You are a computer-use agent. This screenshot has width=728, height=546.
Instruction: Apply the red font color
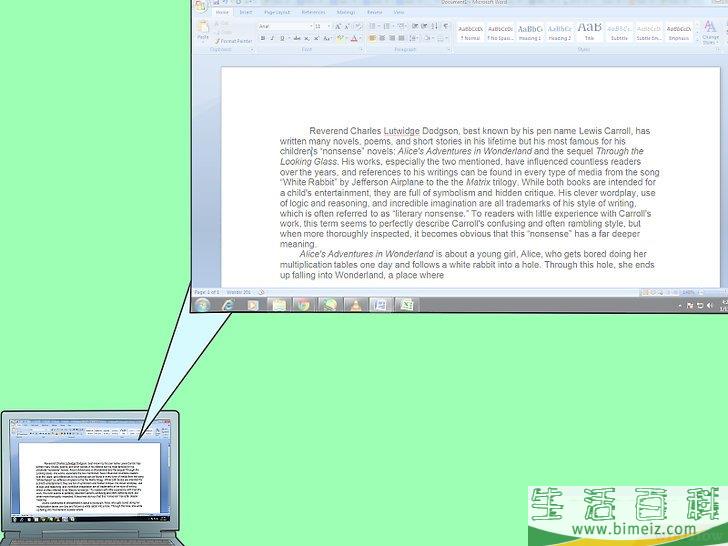[355, 38]
